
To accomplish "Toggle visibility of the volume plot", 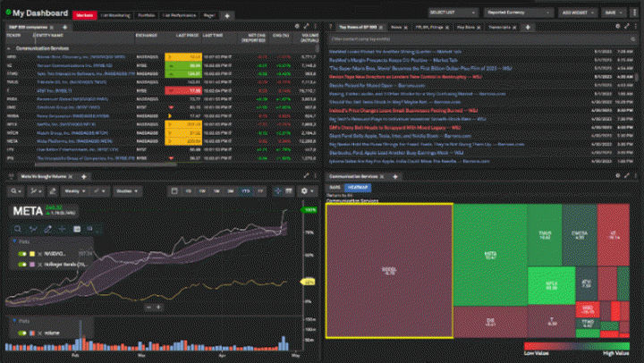I will 22,333.
